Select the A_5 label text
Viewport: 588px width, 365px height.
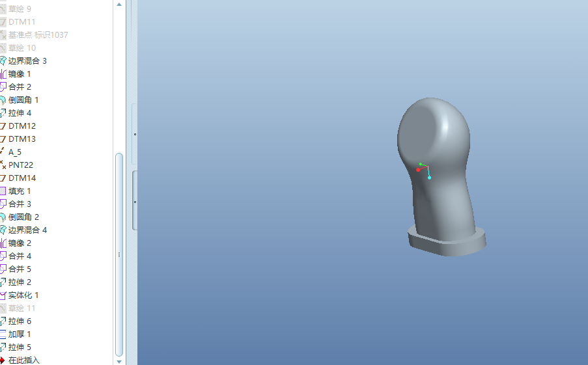click(x=15, y=152)
